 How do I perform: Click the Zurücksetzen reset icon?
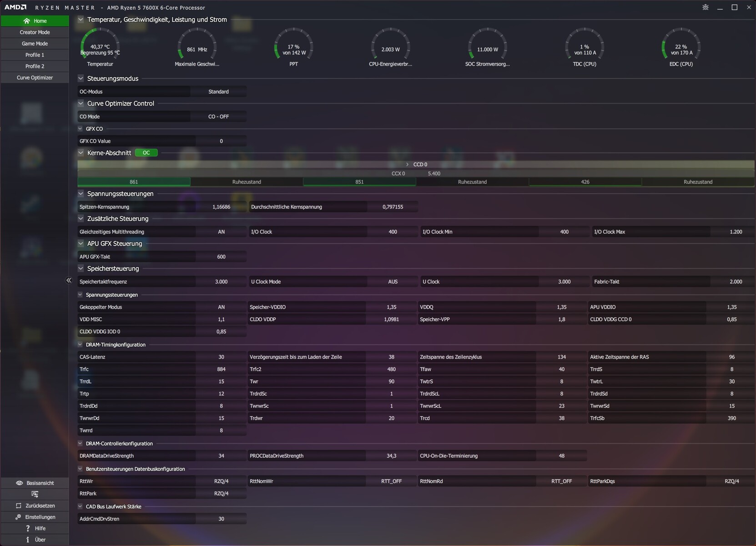(19, 506)
